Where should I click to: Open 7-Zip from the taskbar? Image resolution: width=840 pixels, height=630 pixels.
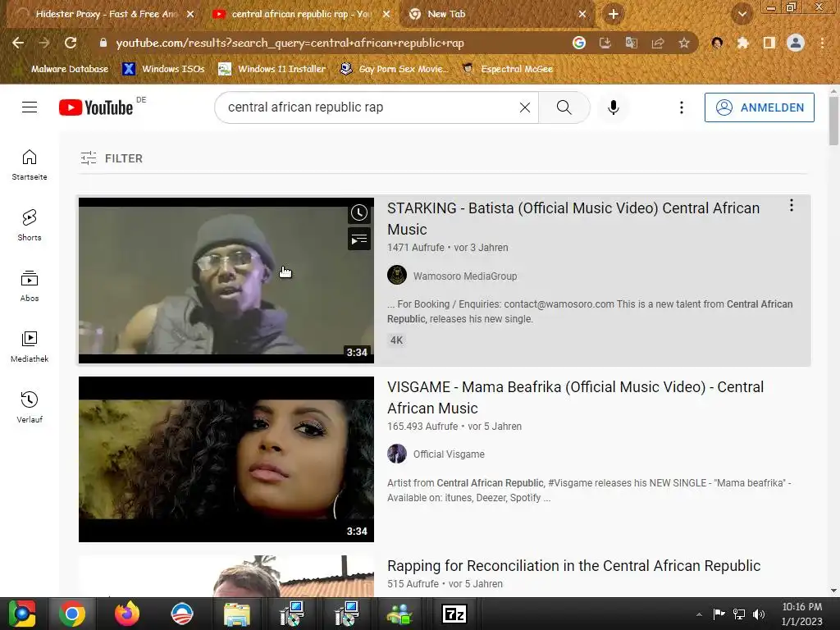coord(454,614)
